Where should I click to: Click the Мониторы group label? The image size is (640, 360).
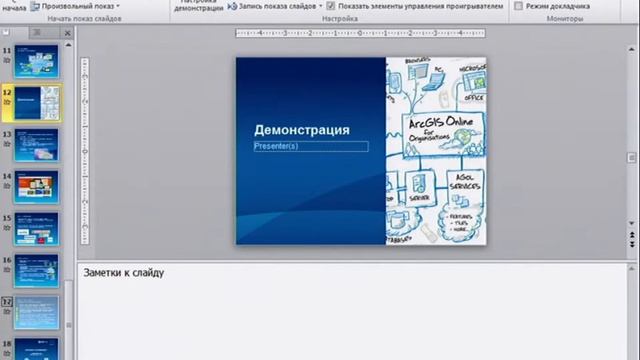click(565, 19)
